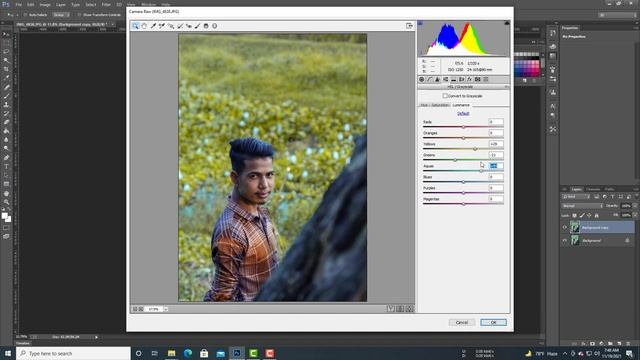640x360 pixels.
Task: Open the Image menu in Photoshop
Action: click(45, 4)
